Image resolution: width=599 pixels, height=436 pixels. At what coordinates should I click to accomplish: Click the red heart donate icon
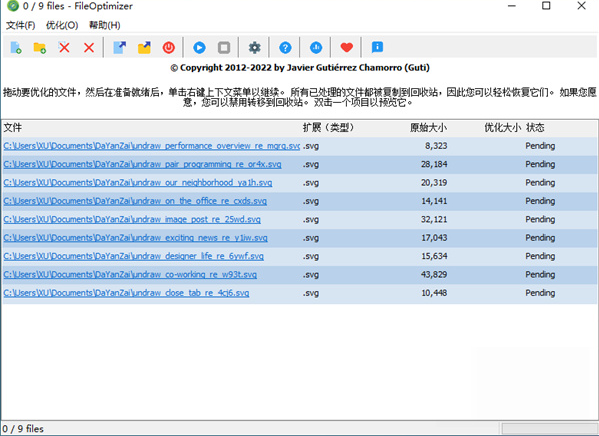[346, 47]
